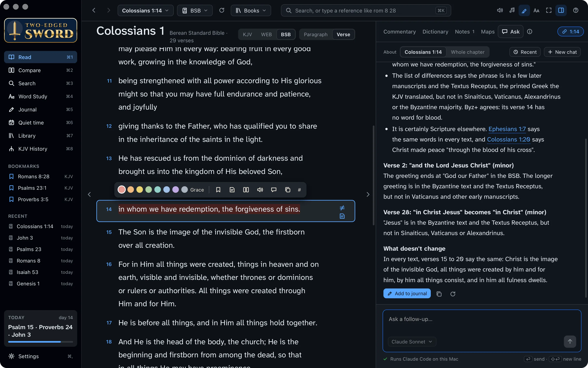This screenshot has width=588, height=368.
Task: Play verse audio from verse toolbar
Action: pos(260,190)
